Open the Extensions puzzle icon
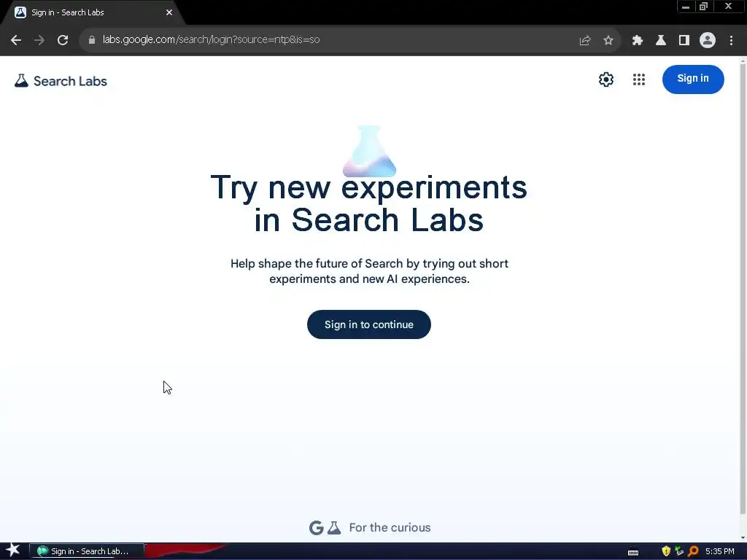This screenshot has height=560, width=747. pos(638,40)
